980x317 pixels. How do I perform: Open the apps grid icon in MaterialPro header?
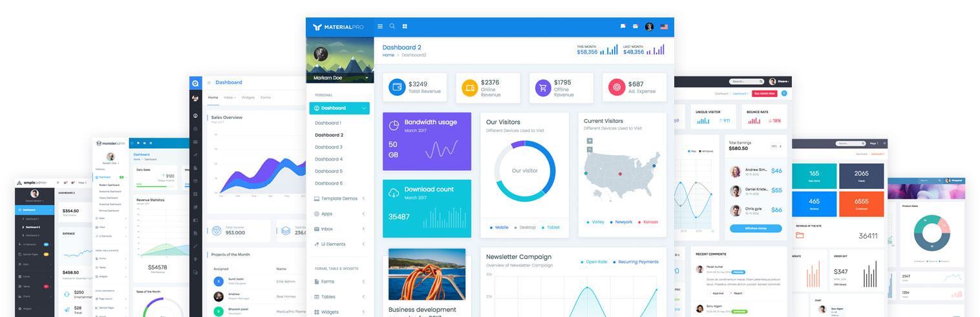point(405,27)
